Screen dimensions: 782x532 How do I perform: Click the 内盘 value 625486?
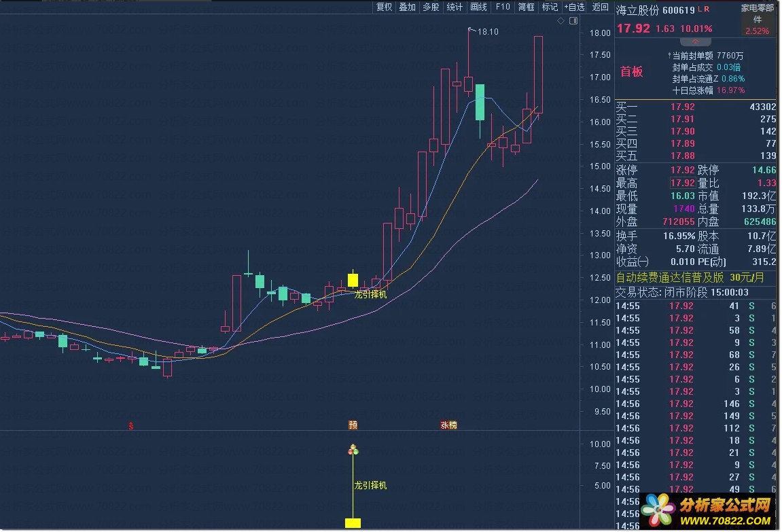(760, 222)
